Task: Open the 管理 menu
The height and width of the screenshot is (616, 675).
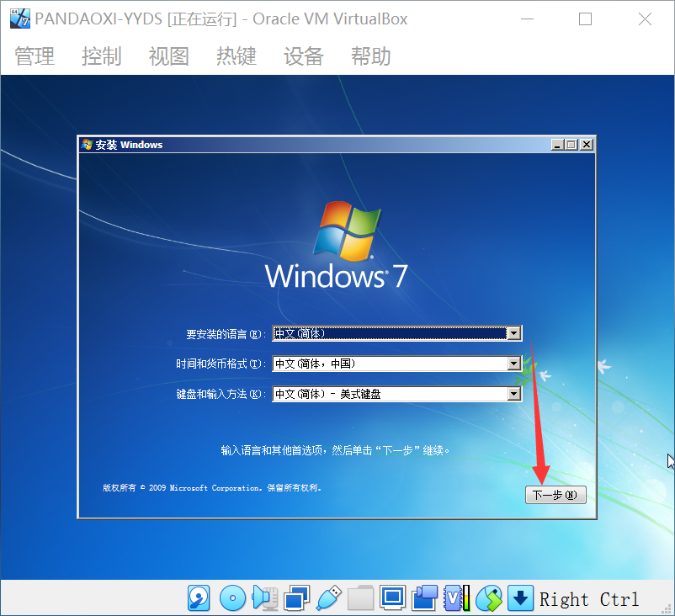Action: 35,56
